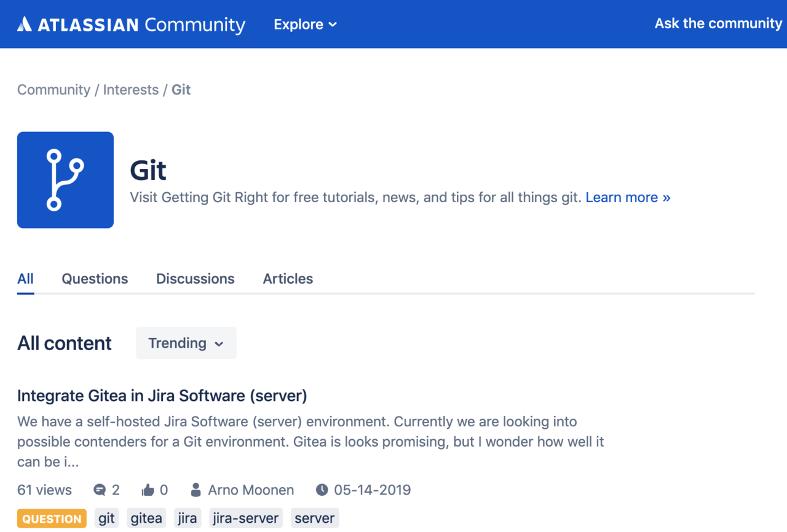The image size is (787, 532).
Task: Switch to the Questions tab
Action: point(95,278)
